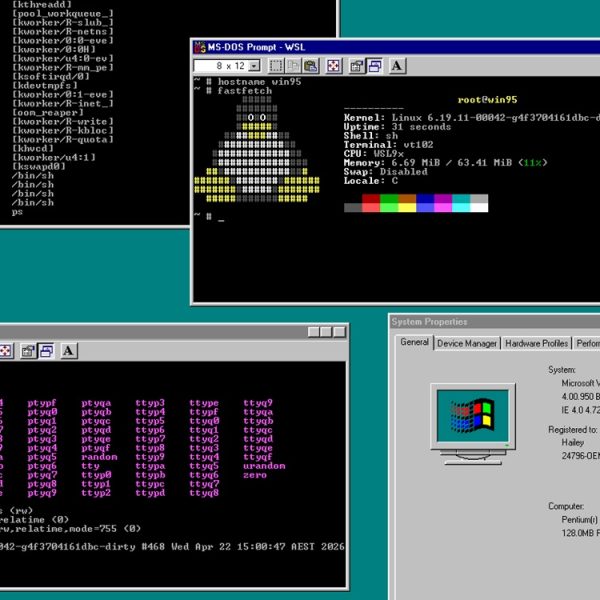
Task: Open the Performance tab in System Properties
Action: 587,343
